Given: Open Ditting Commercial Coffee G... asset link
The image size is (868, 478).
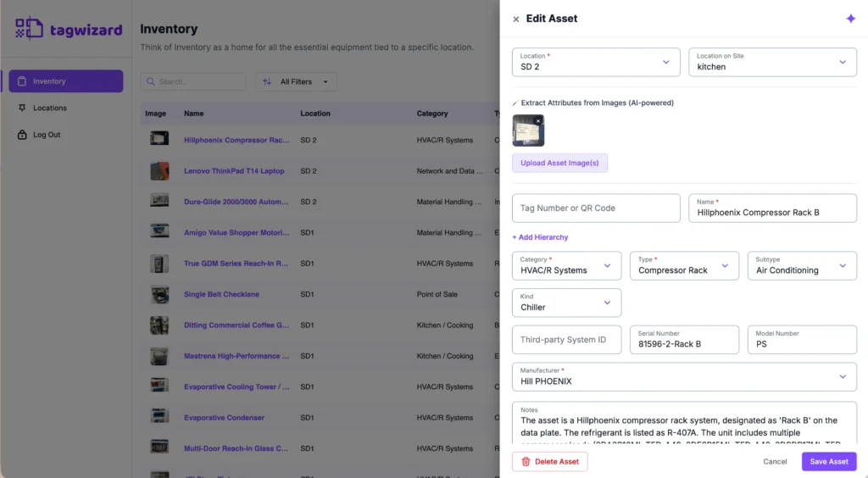Looking at the screenshot, I should point(236,325).
